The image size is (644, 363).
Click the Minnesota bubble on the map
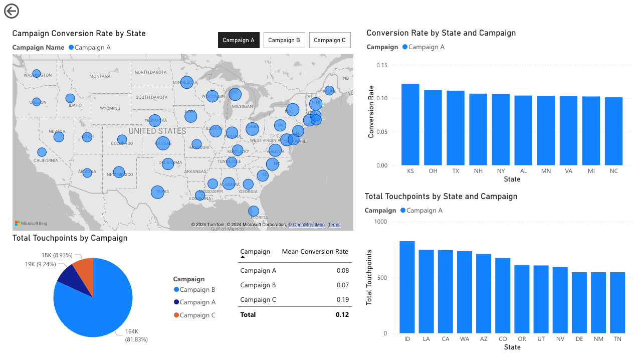(x=186, y=82)
